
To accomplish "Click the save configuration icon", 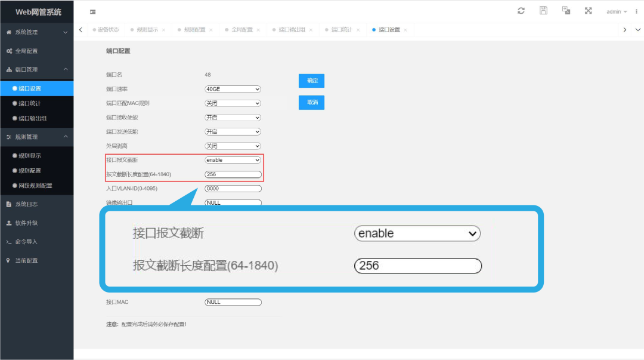I will pyautogui.click(x=543, y=11).
